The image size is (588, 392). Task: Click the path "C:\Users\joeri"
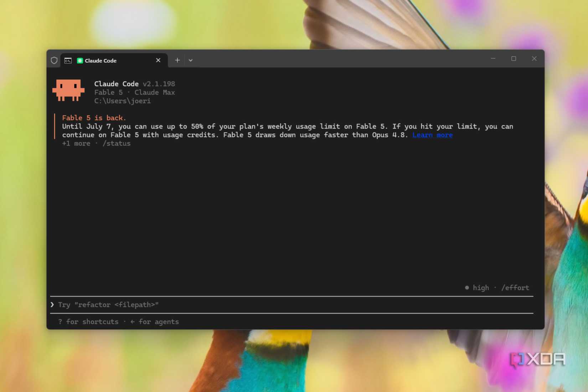tap(122, 101)
